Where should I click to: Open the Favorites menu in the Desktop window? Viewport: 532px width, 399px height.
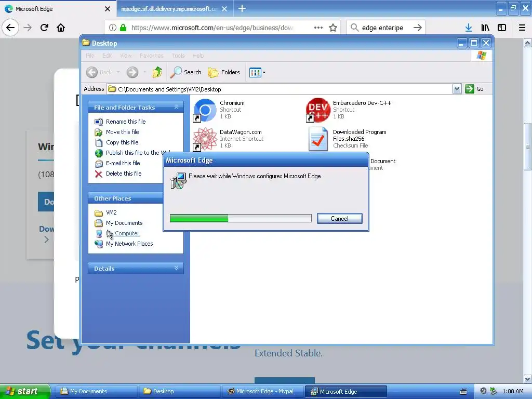(151, 56)
